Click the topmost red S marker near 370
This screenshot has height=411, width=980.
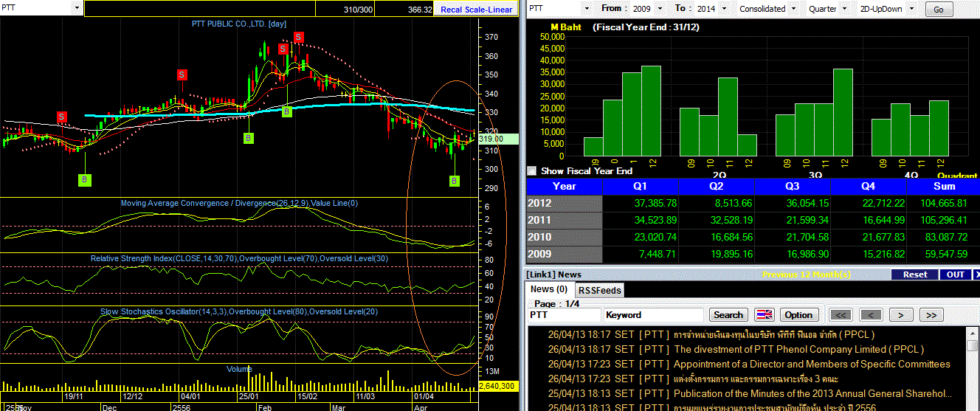[x=298, y=37]
